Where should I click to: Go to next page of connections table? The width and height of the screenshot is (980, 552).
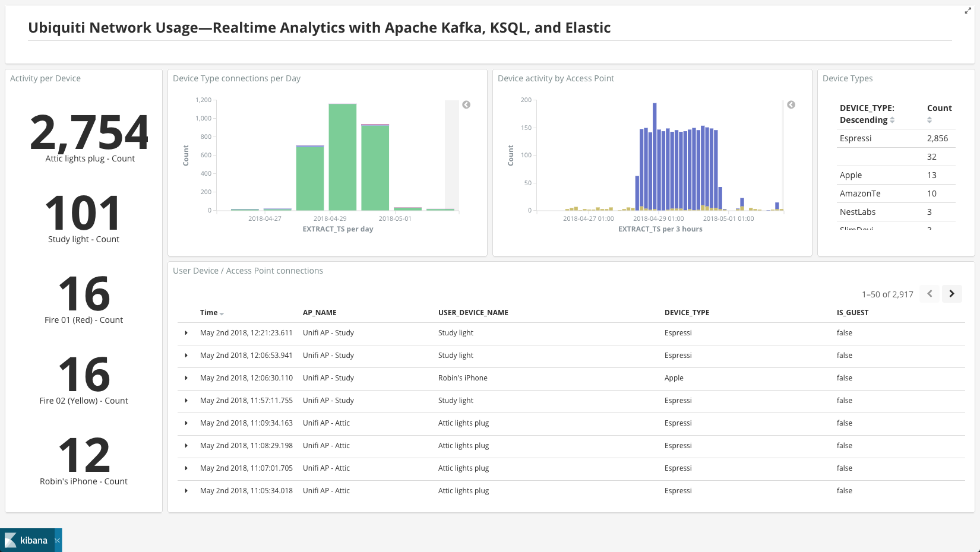[951, 294]
